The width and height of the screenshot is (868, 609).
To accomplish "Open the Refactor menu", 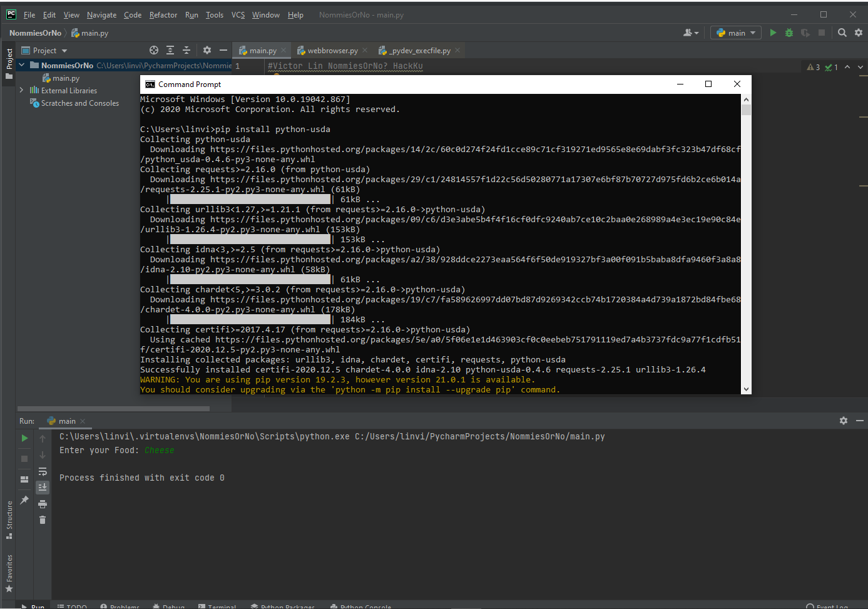I will (163, 15).
